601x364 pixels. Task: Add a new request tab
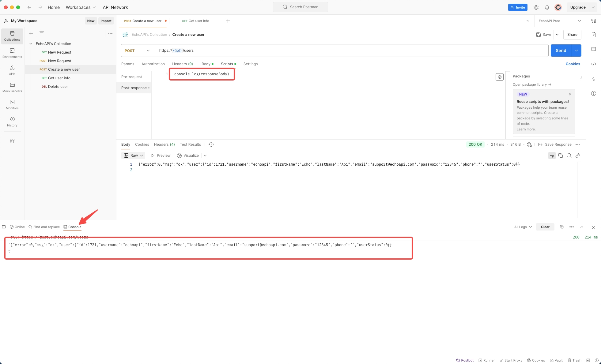pos(228,21)
